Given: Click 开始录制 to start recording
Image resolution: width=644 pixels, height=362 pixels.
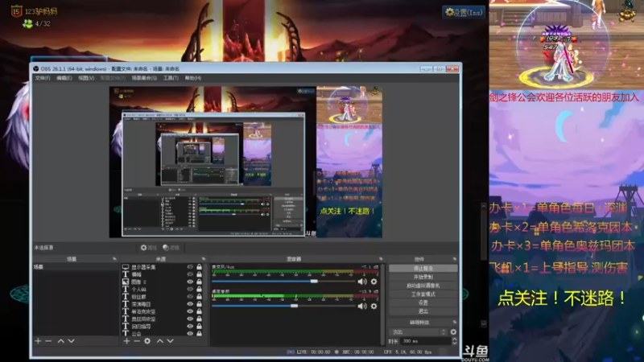Looking at the screenshot, I should (x=423, y=277).
